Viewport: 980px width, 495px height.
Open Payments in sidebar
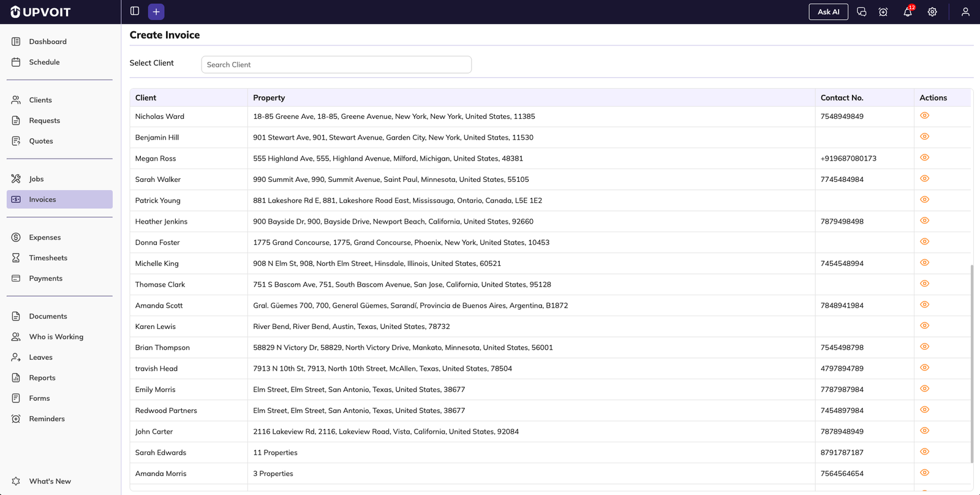(x=59, y=278)
